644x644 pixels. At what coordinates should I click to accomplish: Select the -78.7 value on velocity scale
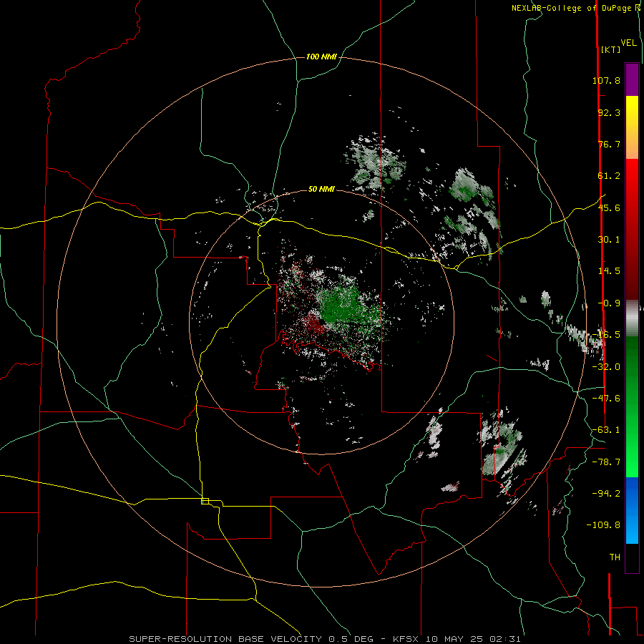click(x=606, y=462)
